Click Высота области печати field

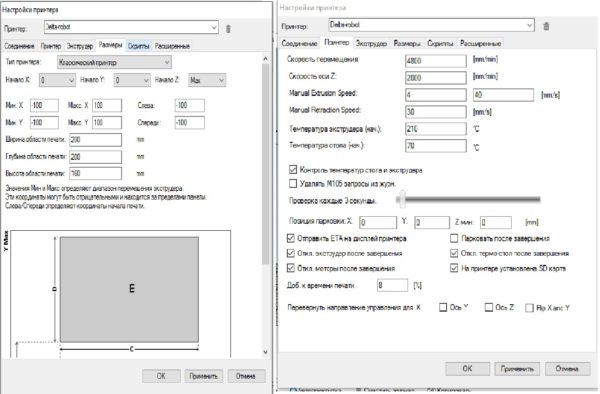pyautogui.click(x=96, y=174)
